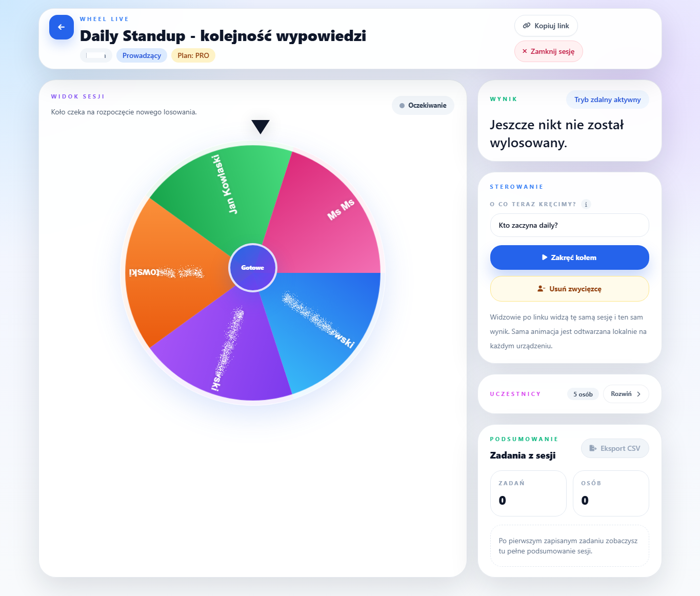The height and width of the screenshot is (596, 700).
Task: Close the session with Zamknij sesję
Action: pyautogui.click(x=549, y=51)
